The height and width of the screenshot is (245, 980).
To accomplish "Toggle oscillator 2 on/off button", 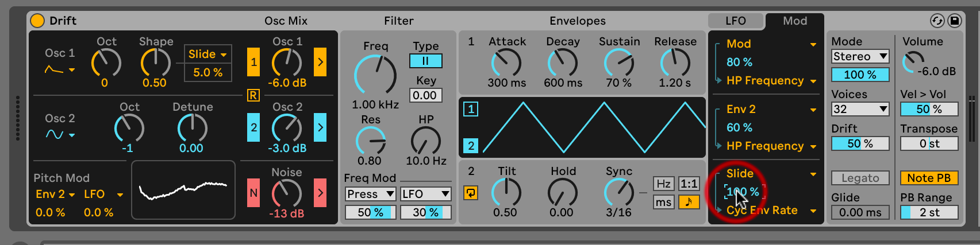I will [253, 127].
